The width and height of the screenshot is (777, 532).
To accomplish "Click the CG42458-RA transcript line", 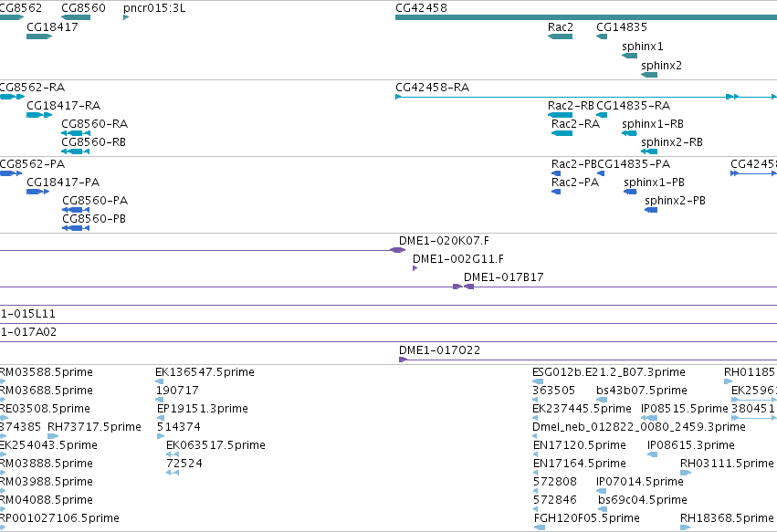I will pos(586,97).
